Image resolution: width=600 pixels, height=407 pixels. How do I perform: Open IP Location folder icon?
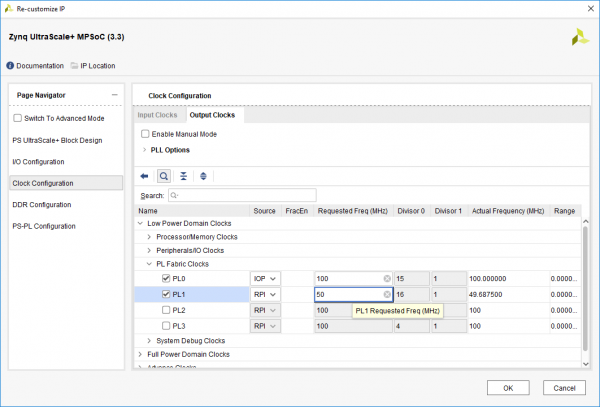74,66
